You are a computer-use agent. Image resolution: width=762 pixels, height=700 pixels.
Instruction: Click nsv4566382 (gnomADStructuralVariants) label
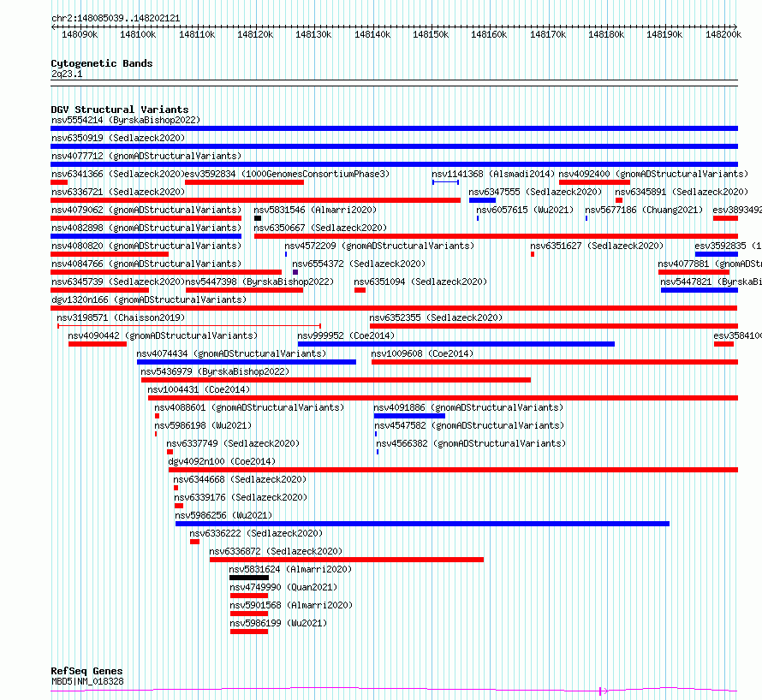(x=471, y=443)
